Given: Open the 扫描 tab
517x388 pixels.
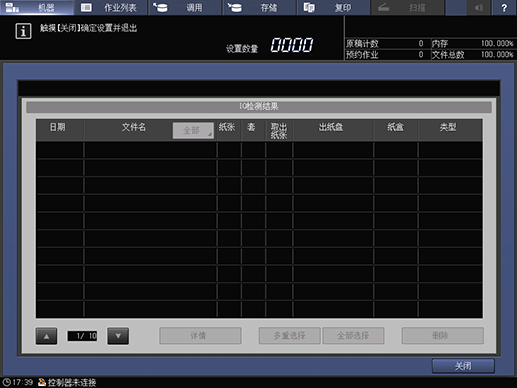Looking at the screenshot, I should click(x=408, y=7).
